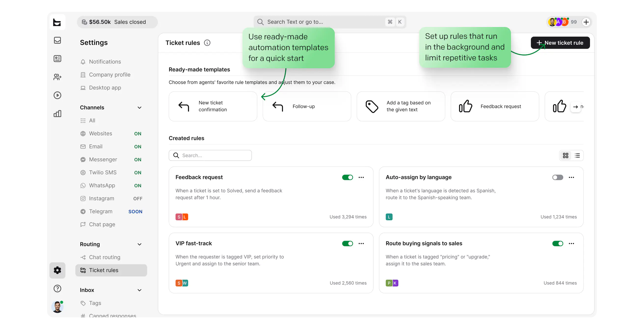This screenshot has width=644, height=329.
Task: Select Ticket rules in sidebar
Action: point(111,270)
